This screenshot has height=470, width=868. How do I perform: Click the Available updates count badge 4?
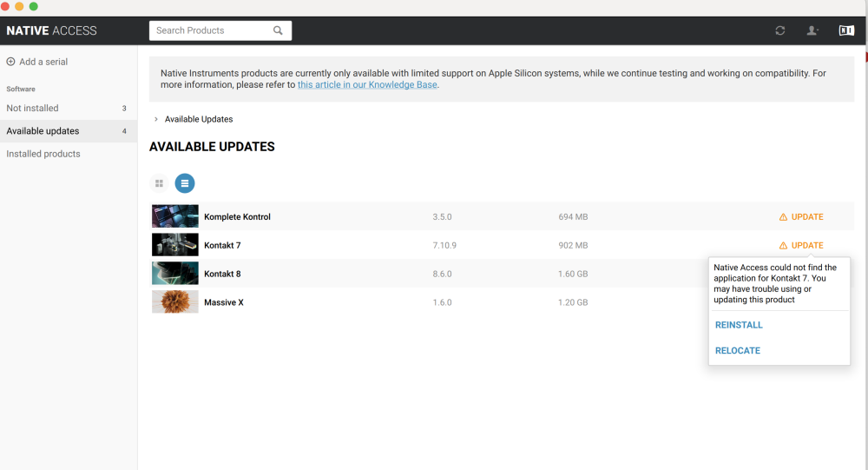[124, 131]
